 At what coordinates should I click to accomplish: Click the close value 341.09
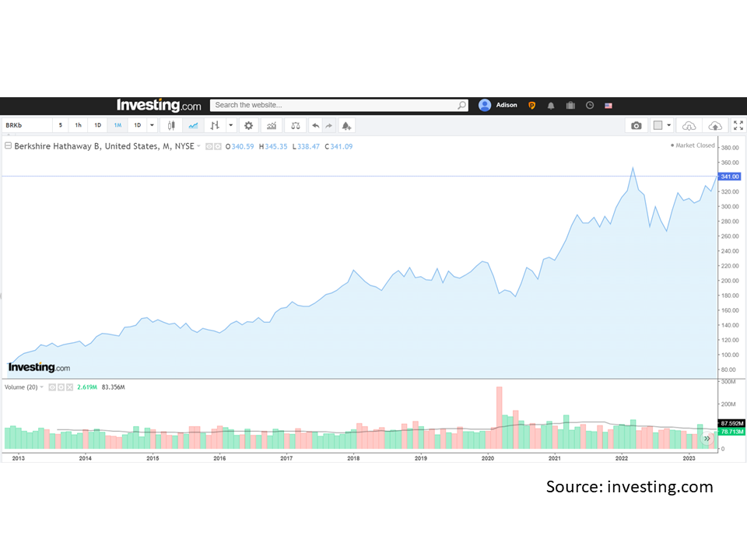(341, 147)
